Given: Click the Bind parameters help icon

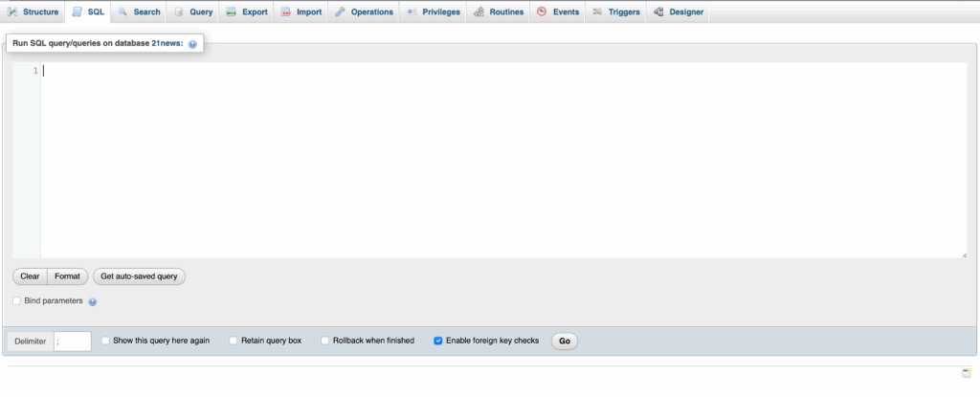Looking at the screenshot, I should 93,302.
